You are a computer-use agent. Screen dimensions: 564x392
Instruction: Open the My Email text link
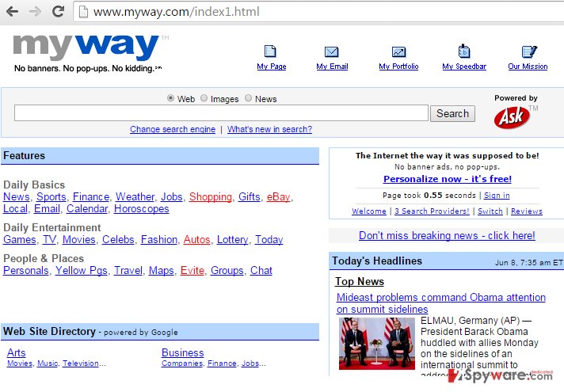pos(332,67)
